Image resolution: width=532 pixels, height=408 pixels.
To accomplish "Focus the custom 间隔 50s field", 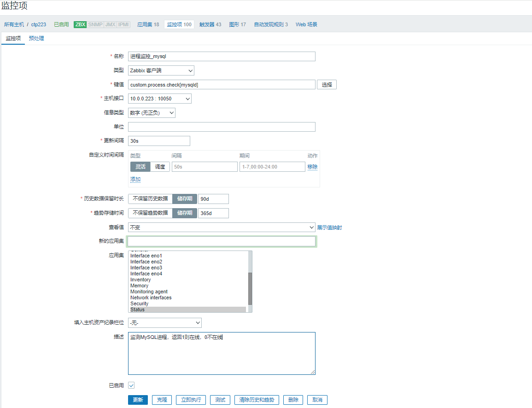I will [205, 167].
